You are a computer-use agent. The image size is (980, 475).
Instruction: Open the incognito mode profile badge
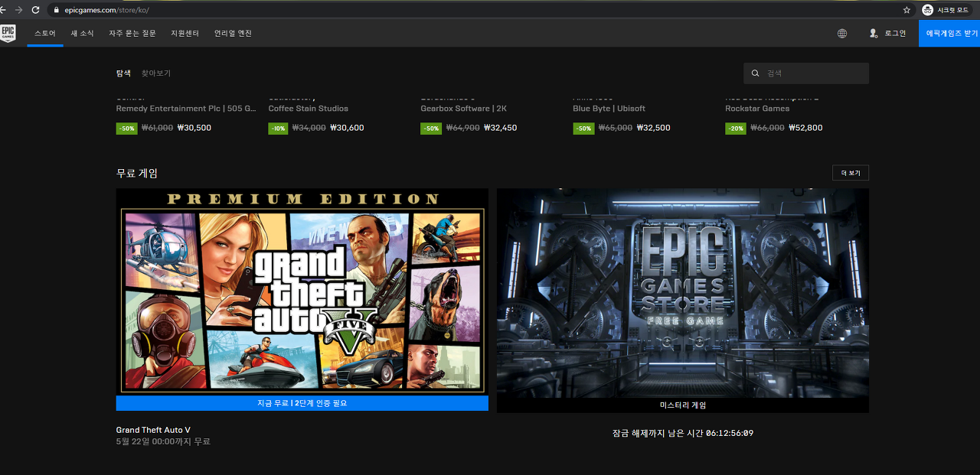[946, 10]
